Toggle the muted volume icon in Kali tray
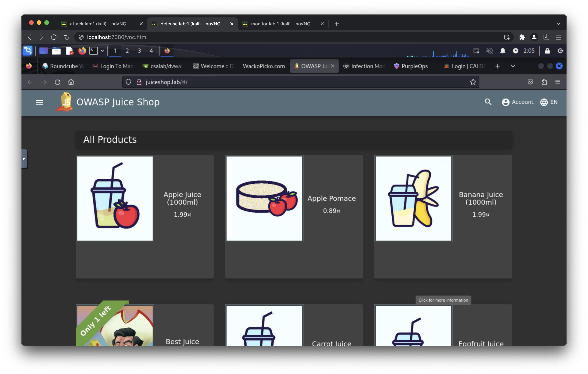The height and width of the screenshot is (374, 588). [490, 51]
